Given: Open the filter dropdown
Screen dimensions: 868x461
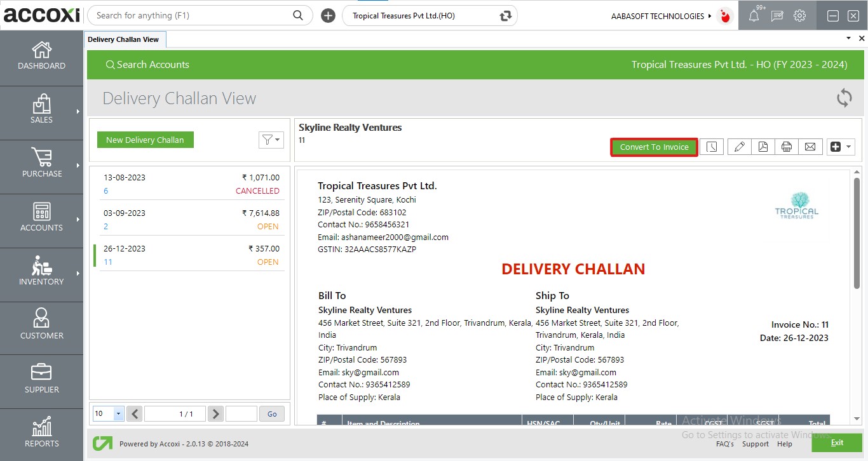Looking at the screenshot, I should (x=271, y=140).
